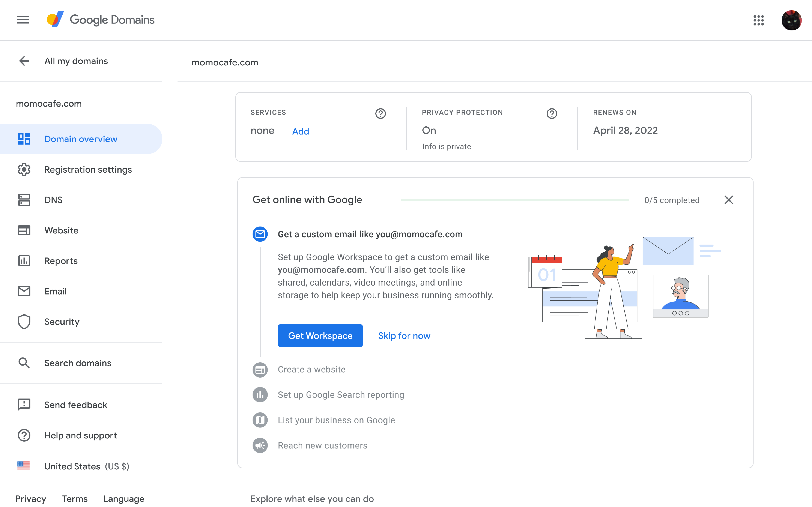Expand Set up Google Search reporting
Screen dimensions: 812x507
pos(341,395)
